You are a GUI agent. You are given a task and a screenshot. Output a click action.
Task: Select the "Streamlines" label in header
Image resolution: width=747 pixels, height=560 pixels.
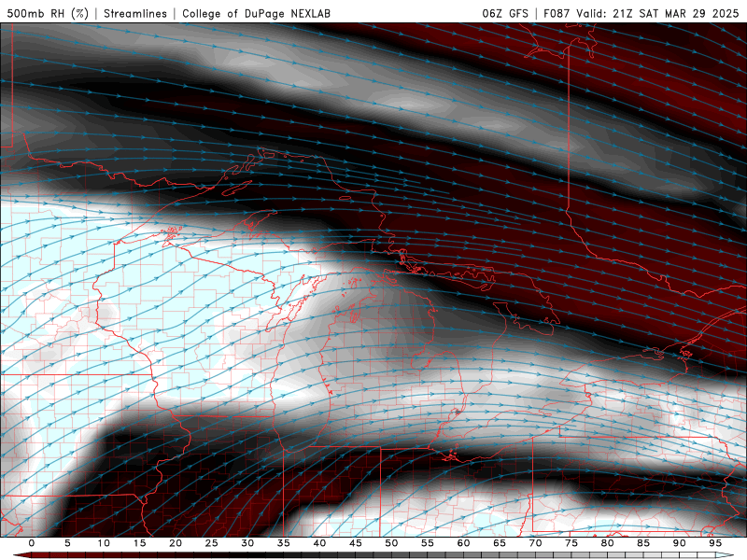point(135,13)
